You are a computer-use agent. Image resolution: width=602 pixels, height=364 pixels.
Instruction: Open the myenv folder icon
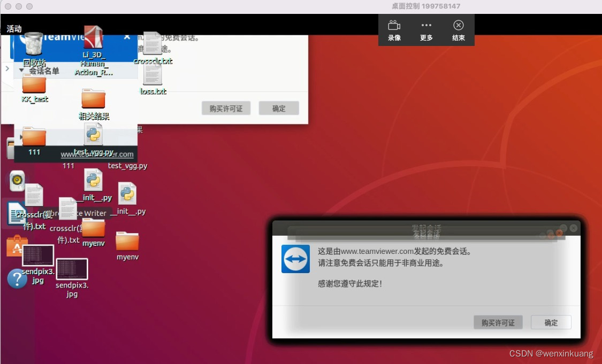coord(127,239)
